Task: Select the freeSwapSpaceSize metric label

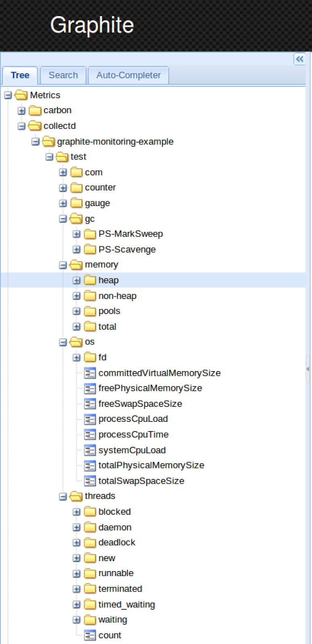Action: [x=140, y=404]
